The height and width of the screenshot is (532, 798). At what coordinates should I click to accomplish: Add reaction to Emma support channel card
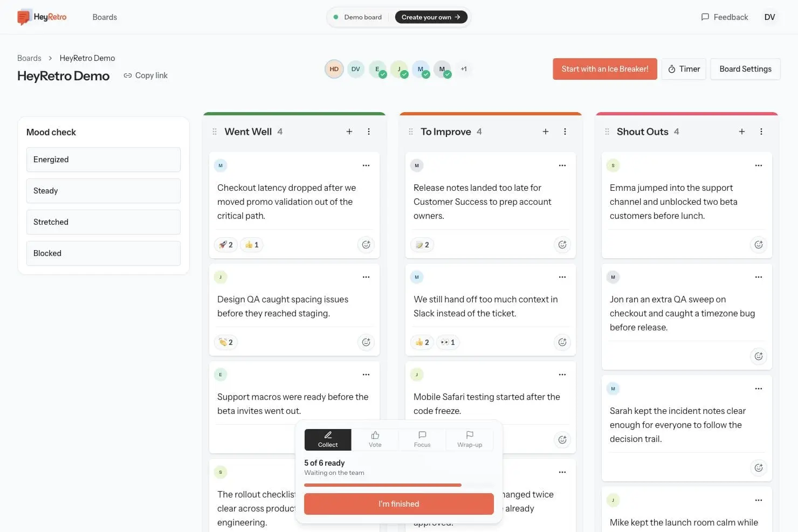(x=759, y=245)
